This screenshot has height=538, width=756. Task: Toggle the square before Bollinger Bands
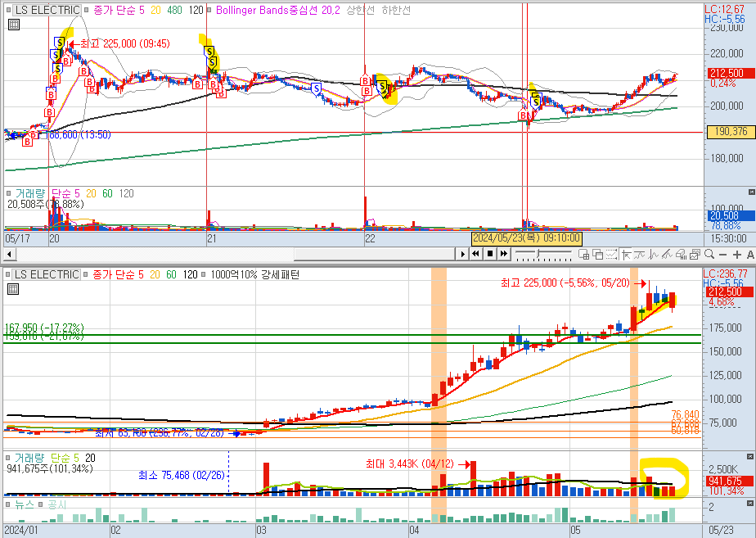[x=209, y=10]
